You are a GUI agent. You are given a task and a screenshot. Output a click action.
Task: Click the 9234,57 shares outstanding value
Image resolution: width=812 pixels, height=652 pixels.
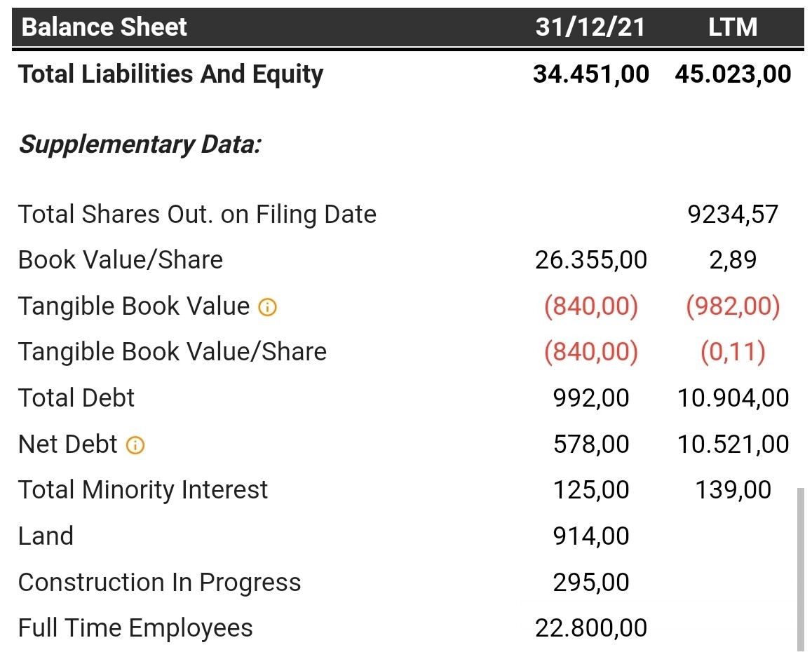point(733,215)
